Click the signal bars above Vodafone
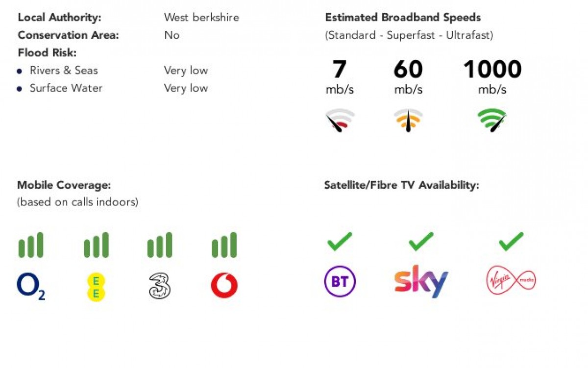 (224, 245)
